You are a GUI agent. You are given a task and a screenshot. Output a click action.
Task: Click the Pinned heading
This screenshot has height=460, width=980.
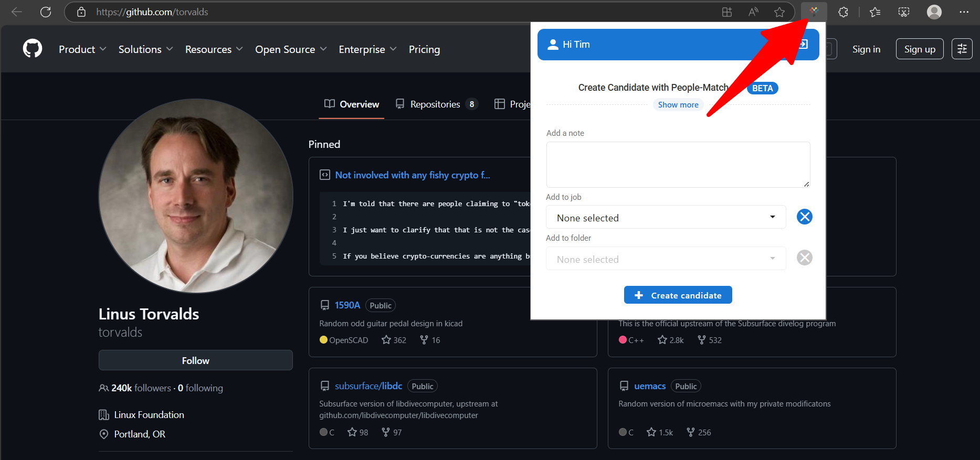(x=324, y=144)
